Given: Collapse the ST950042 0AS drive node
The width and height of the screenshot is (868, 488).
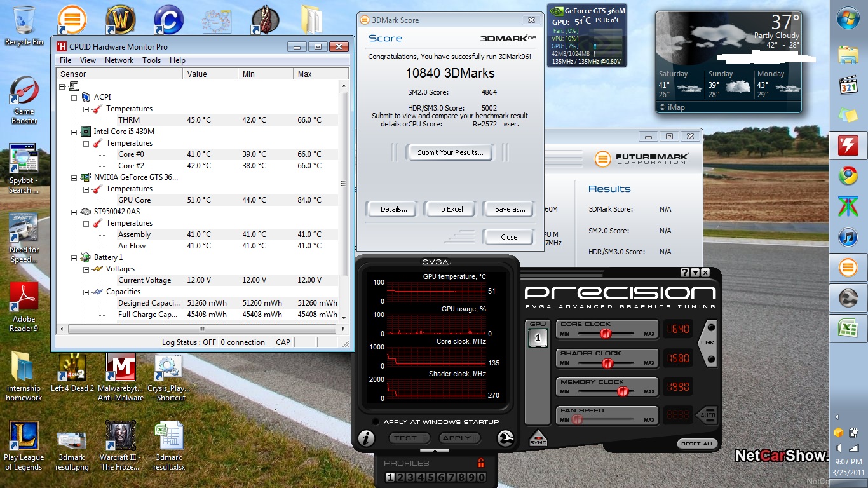Looking at the screenshot, I should pyautogui.click(x=74, y=212).
